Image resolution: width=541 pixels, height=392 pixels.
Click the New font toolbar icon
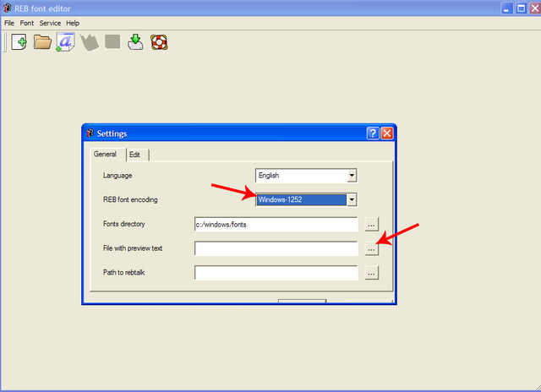click(x=19, y=41)
